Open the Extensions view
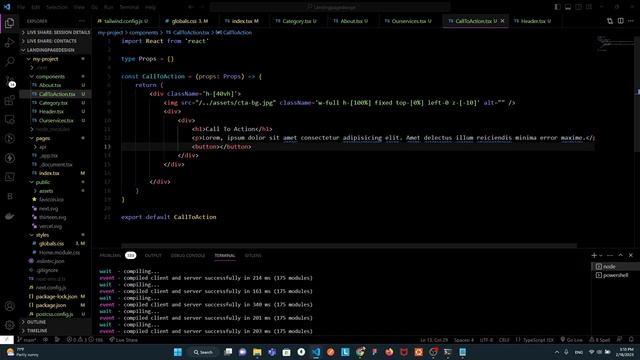 pyautogui.click(x=9, y=100)
